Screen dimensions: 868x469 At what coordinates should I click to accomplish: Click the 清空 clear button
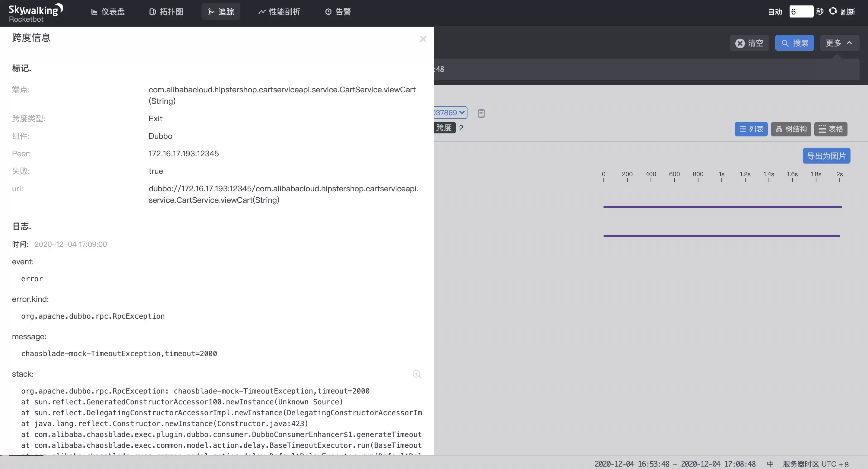tap(749, 43)
